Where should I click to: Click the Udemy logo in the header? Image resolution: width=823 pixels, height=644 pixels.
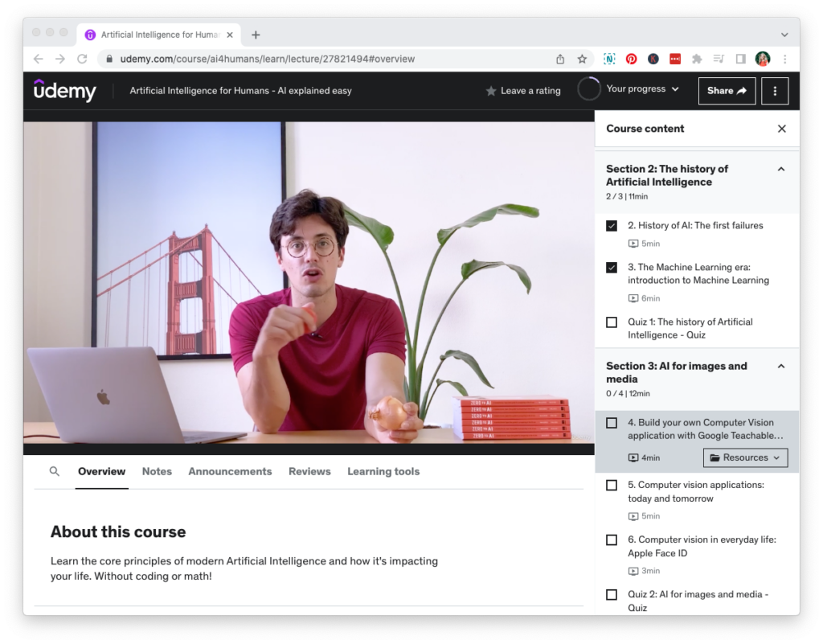point(64,91)
